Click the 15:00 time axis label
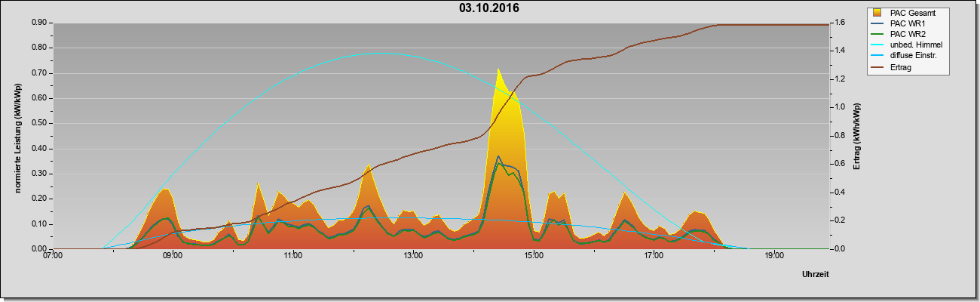Image resolution: width=980 pixels, height=302 pixels. [534, 255]
